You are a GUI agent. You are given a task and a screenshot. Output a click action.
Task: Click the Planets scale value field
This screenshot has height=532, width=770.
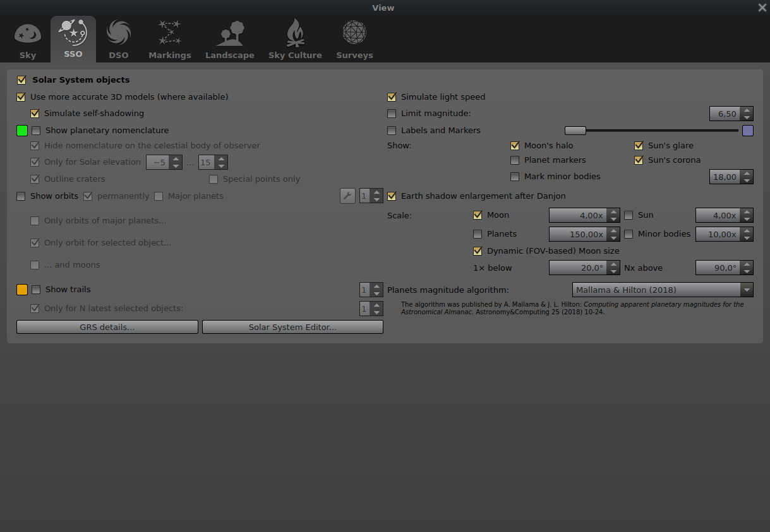click(577, 234)
